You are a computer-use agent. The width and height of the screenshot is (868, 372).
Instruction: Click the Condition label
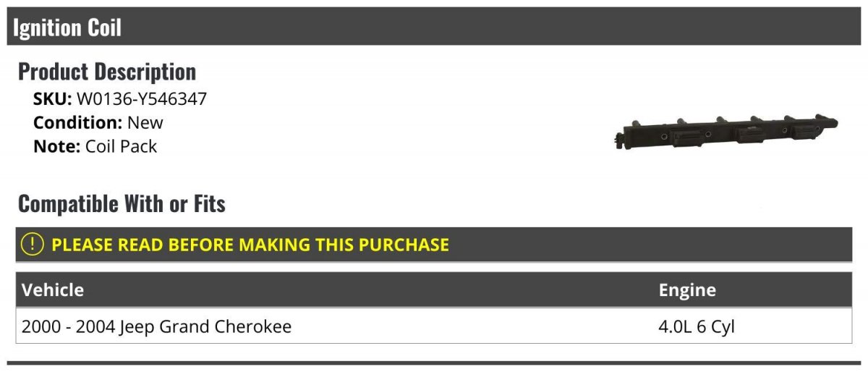[x=77, y=122]
